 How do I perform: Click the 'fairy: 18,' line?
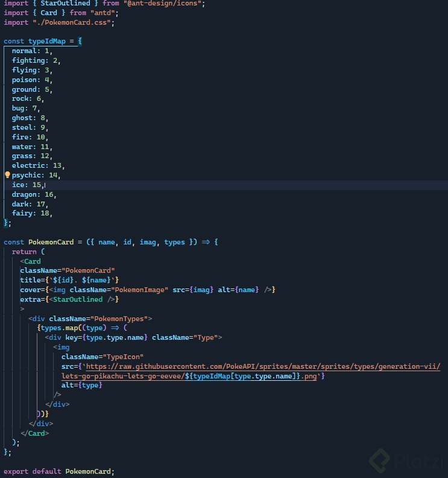coord(32,214)
